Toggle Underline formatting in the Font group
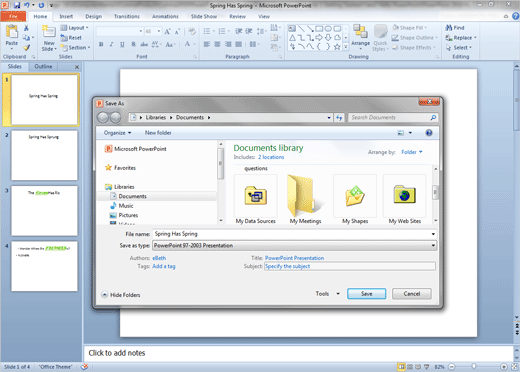Image resolution: width=520 pixels, height=372 pixels. coord(122,44)
